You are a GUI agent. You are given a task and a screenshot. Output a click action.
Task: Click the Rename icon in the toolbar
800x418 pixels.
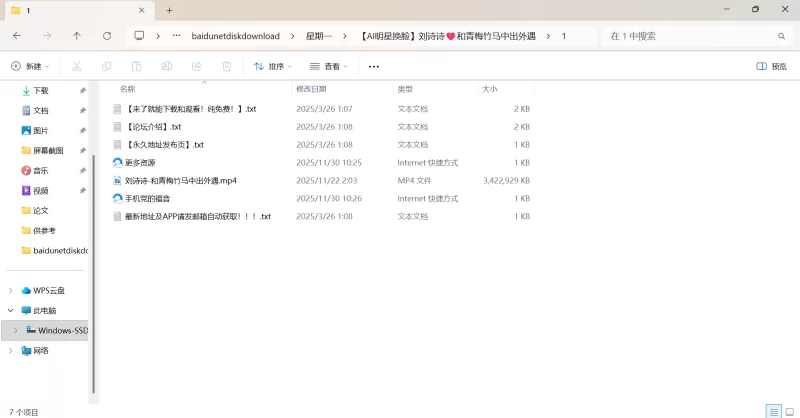[167, 66]
